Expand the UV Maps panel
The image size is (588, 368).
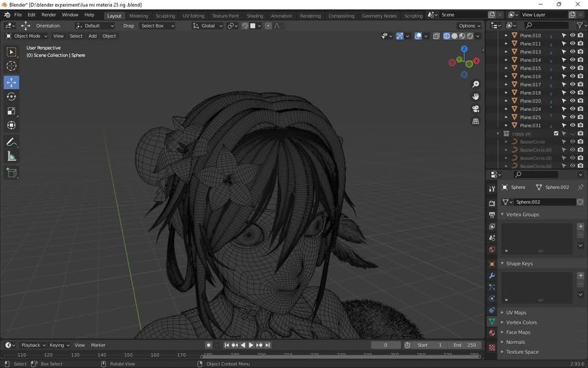pos(516,313)
